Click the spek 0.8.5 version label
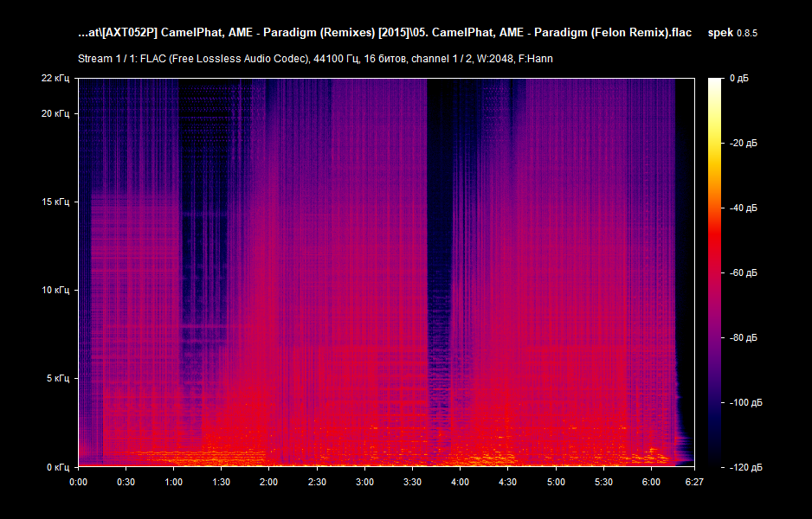Image resolution: width=812 pixels, height=519 pixels. click(732, 33)
